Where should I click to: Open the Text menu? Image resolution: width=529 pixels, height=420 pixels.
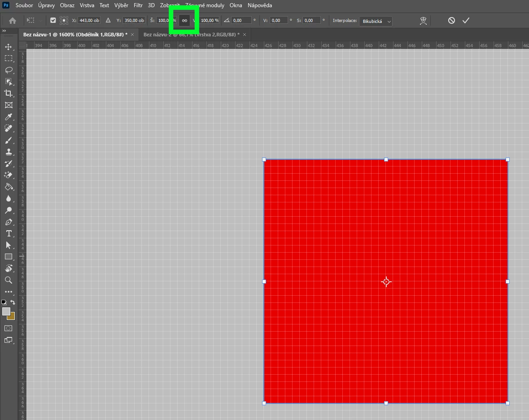tap(104, 5)
